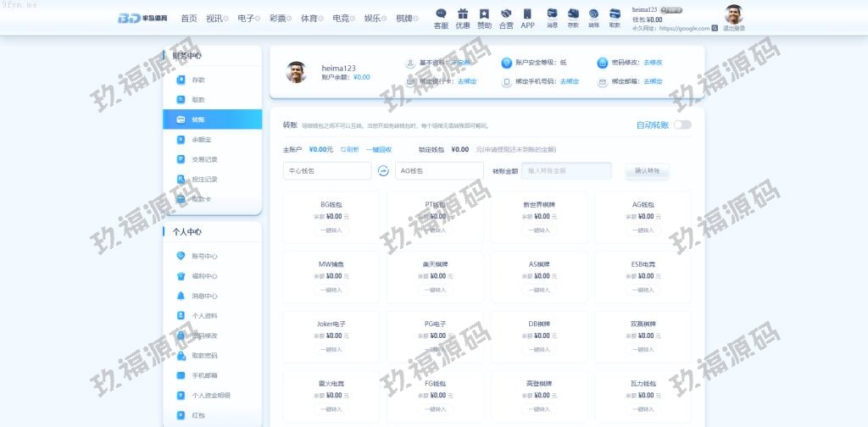Click the 确认转账 confirm transfer button

(x=647, y=171)
